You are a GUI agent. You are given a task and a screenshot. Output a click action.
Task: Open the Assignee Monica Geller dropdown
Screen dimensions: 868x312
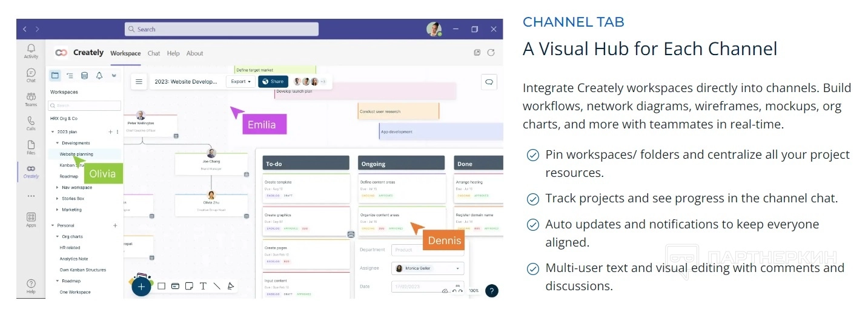pos(428,268)
